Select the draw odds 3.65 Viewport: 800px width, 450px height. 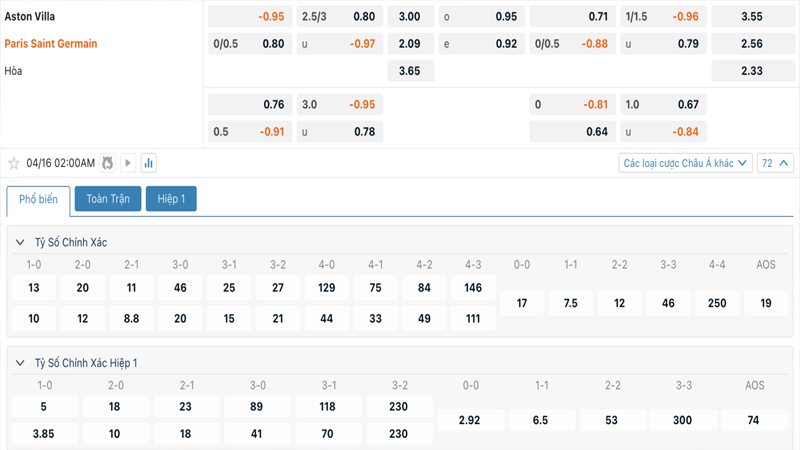point(410,71)
